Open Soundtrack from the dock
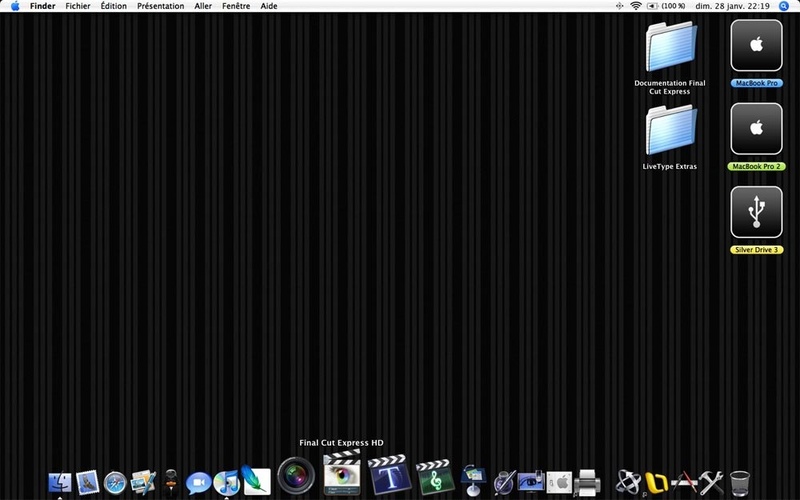800x500 pixels. (x=435, y=478)
